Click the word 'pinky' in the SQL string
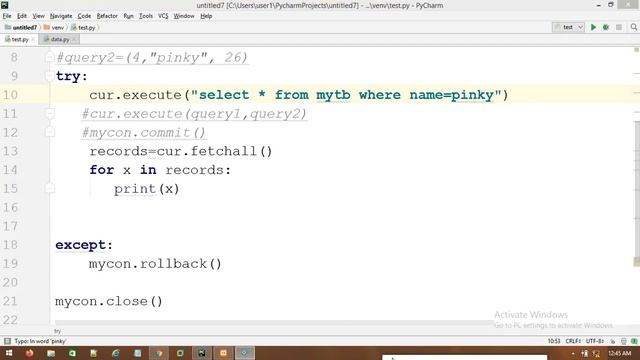 (472, 95)
